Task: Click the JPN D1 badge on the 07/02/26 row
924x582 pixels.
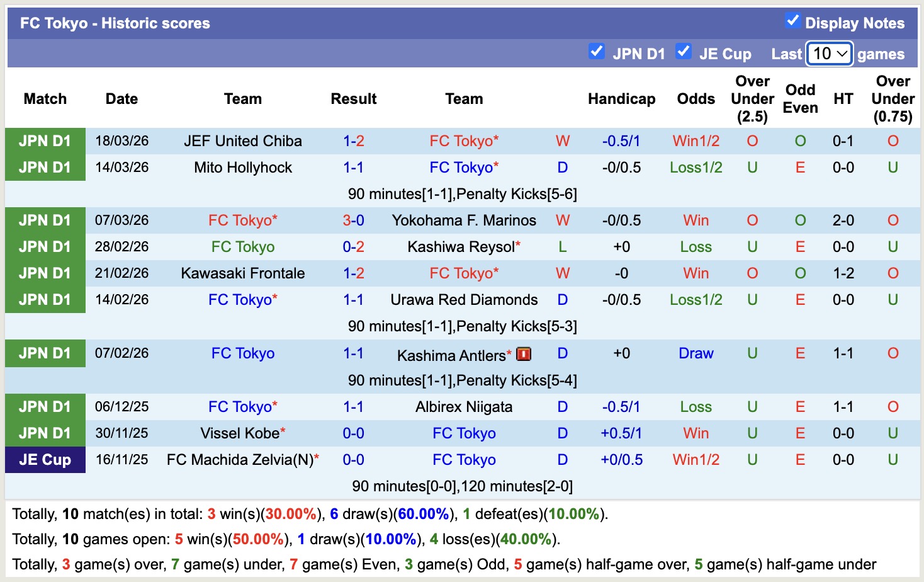Action: tap(45, 353)
